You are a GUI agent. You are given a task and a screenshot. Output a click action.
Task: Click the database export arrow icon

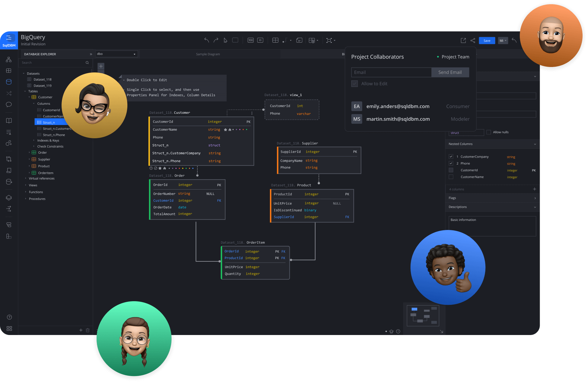9,182
